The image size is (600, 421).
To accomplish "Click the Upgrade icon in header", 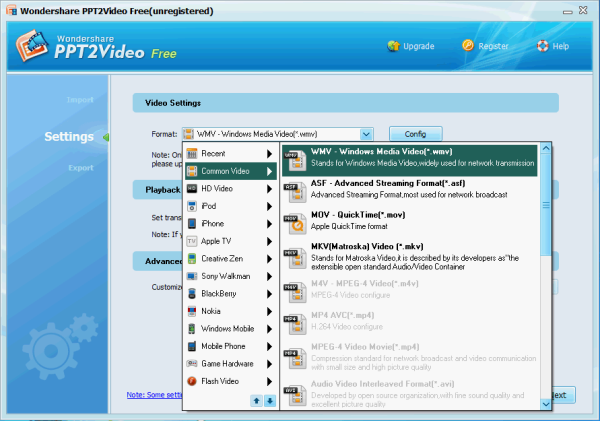I will [x=394, y=46].
